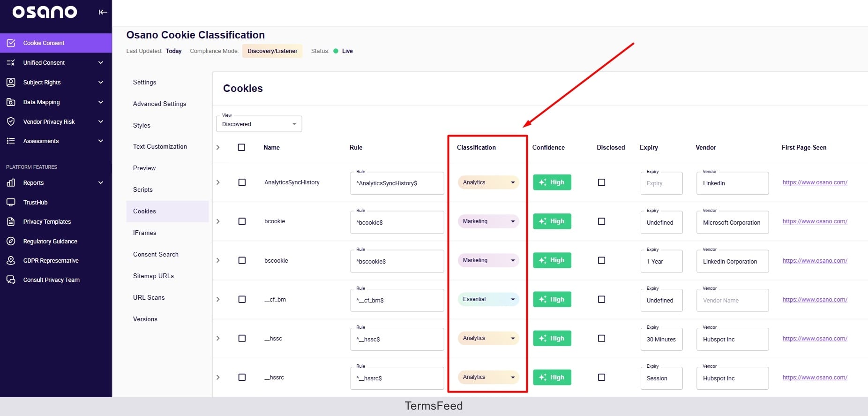Screen dimensions: 868x416
Task: Go to the Styles section
Action: pyautogui.click(x=142, y=125)
